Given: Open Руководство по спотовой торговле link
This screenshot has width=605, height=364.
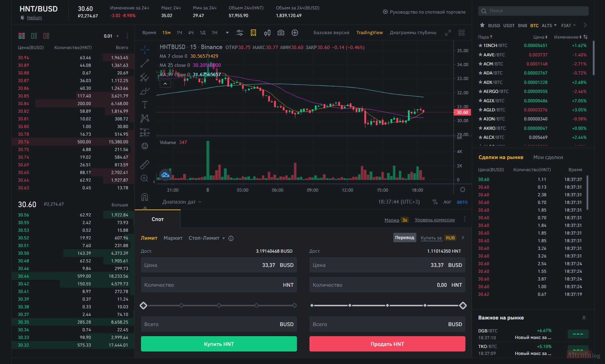Looking at the screenshot, I should click(x=424, y=12).
